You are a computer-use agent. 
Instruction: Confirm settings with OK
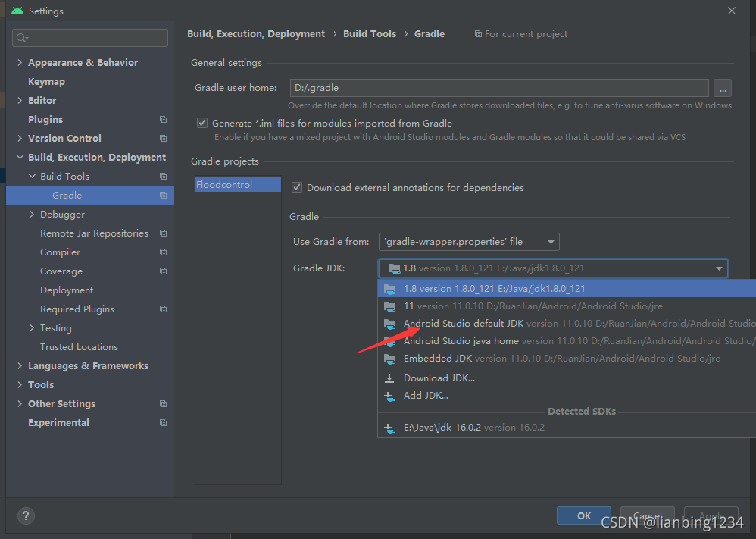click(583, 515)
